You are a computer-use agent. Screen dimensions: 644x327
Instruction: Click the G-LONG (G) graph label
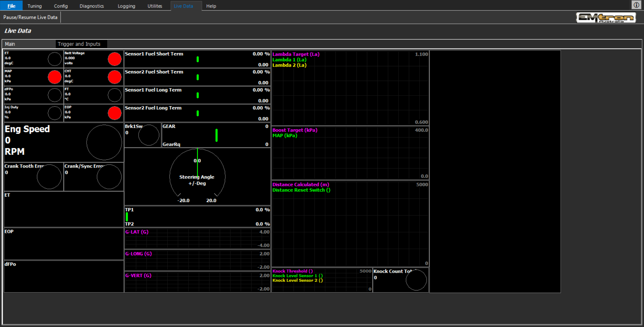pyautogui.click(x=139, y=254)
